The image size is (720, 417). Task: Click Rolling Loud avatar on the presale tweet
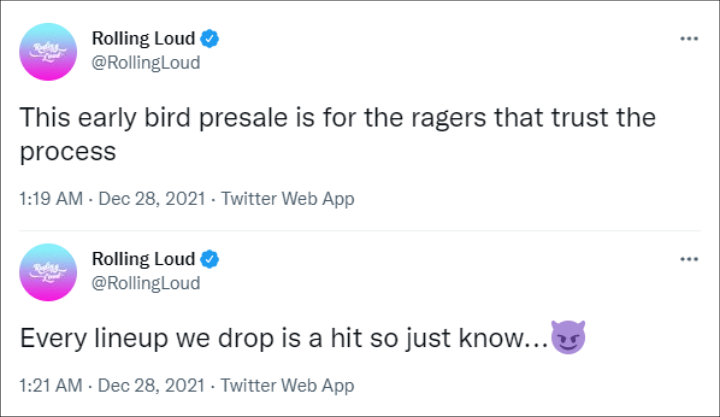47,52
